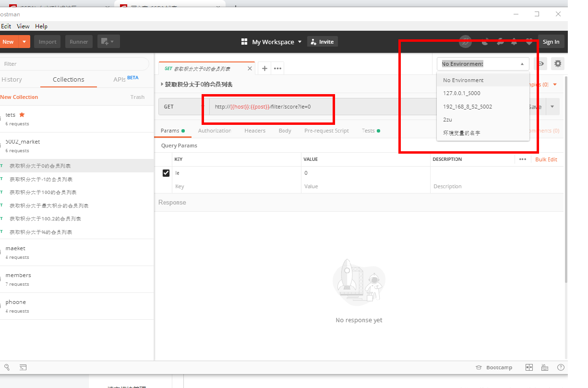Open the tab options ellipsis menu
The height and width of the screenshot is (388, 588).
coord(277,68)
